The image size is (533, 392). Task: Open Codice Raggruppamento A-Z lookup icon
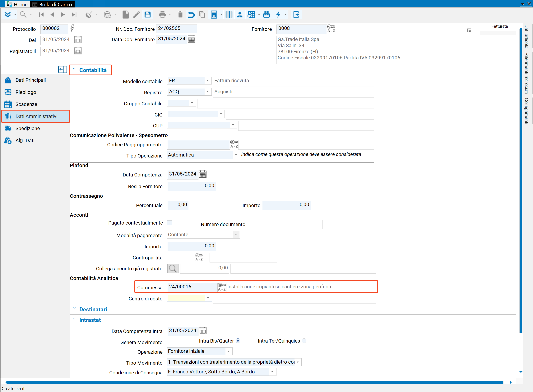tap(234, 144)
